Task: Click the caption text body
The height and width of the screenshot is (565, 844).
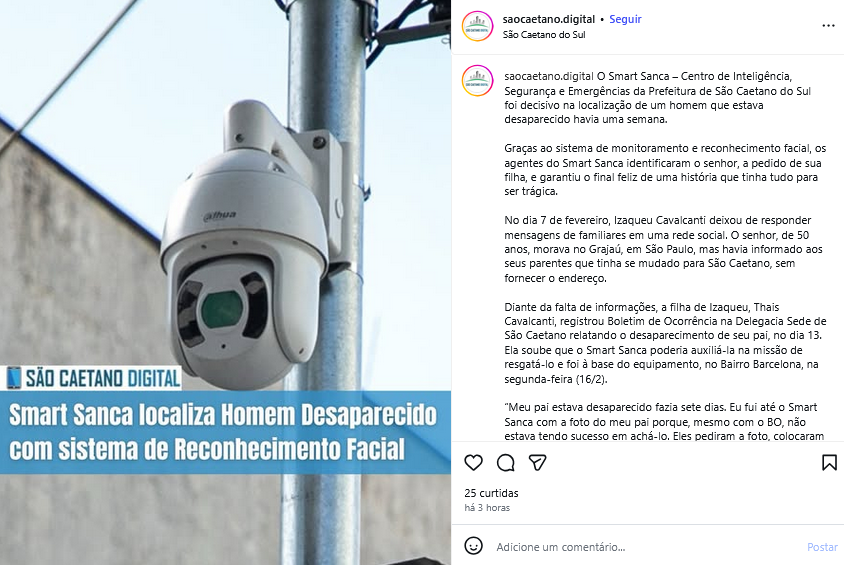Action: pos(665,256)
